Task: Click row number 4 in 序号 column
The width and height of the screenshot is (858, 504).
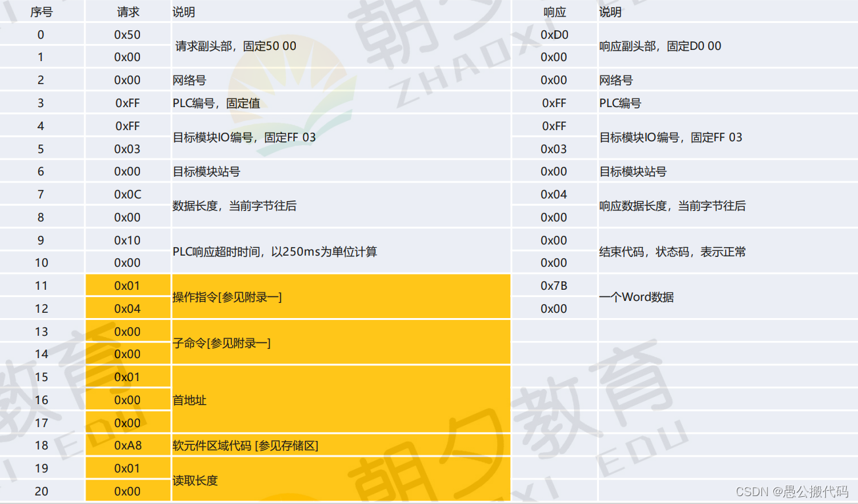Action: 41,126
